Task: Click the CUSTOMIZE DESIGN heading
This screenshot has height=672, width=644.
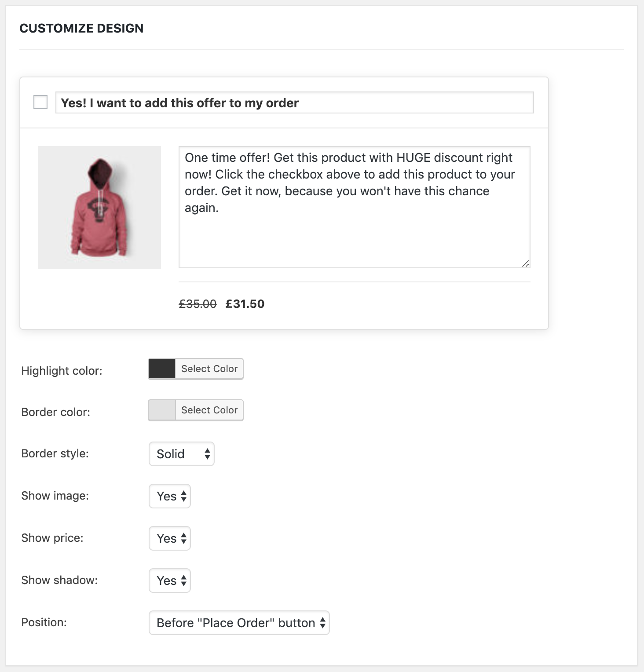Action: click(x=81, y=28)
